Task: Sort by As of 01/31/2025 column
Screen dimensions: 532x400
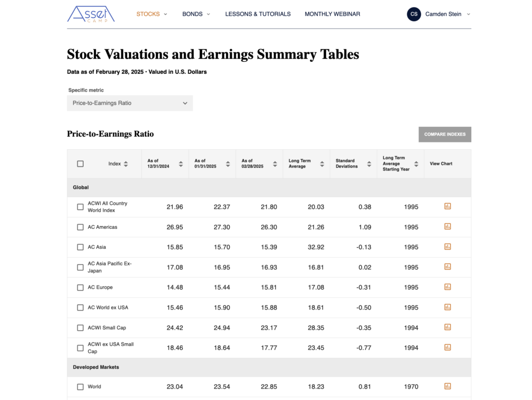Action: coord(228,164)
